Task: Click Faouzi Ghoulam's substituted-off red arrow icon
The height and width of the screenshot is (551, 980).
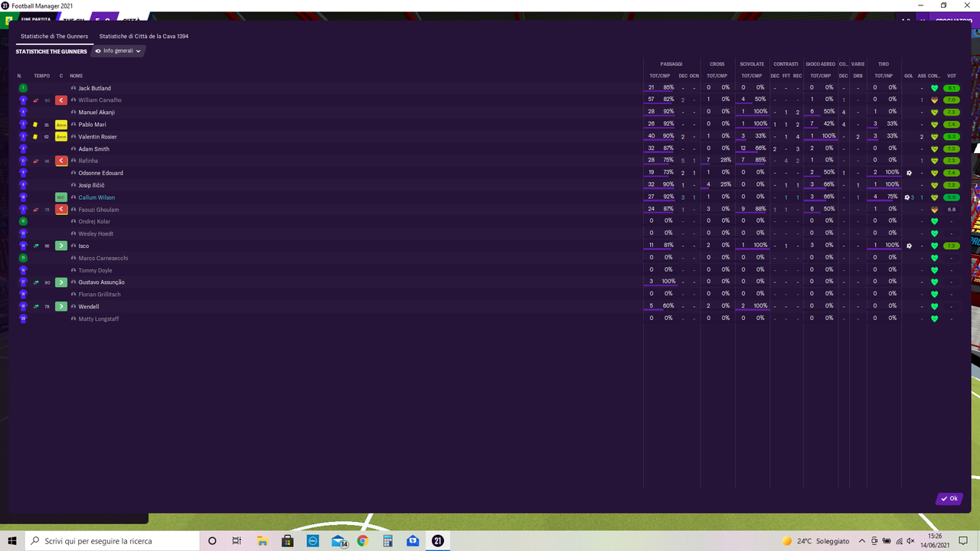Action: (61, 210)
